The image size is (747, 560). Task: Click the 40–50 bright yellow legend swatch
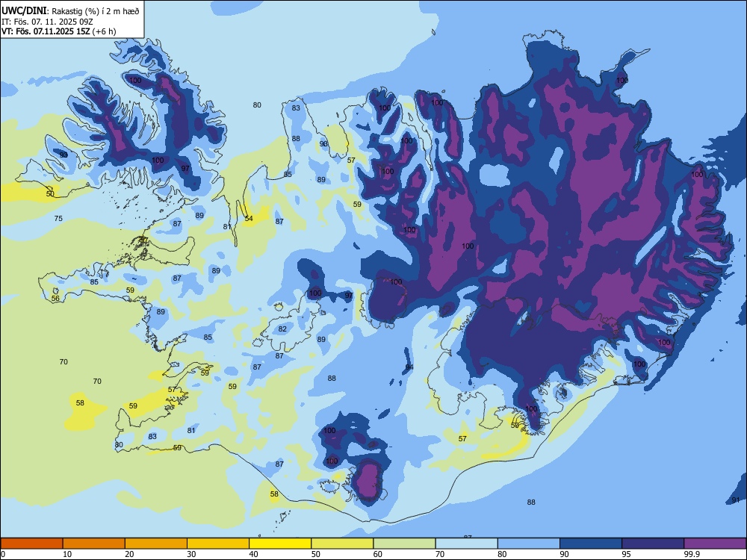[280, 544]
